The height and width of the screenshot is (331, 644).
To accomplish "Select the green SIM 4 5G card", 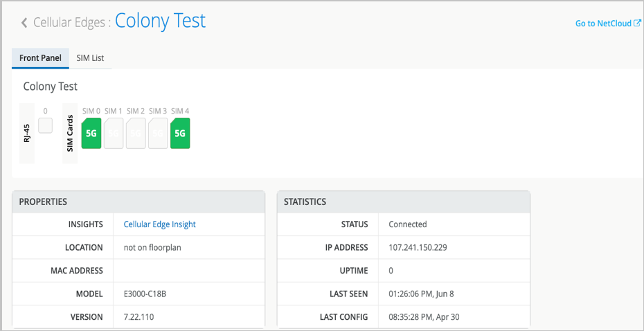I will [x=180, y=133].
